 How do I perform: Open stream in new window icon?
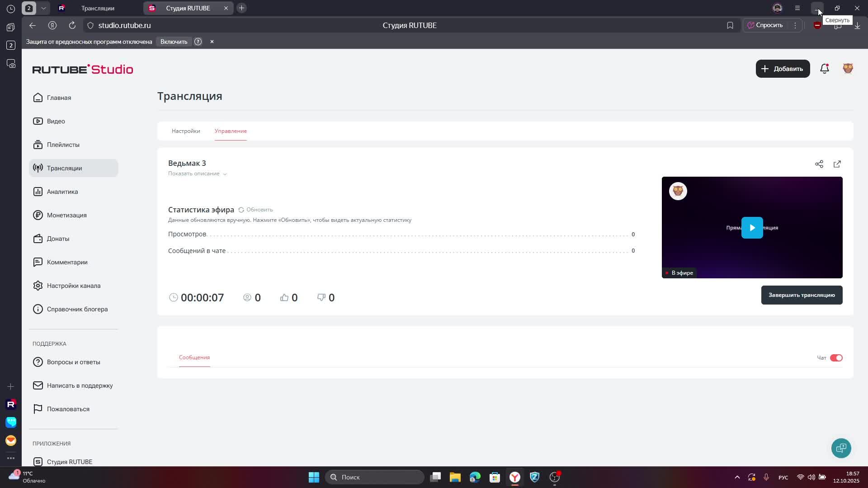[x=837, y=164]
